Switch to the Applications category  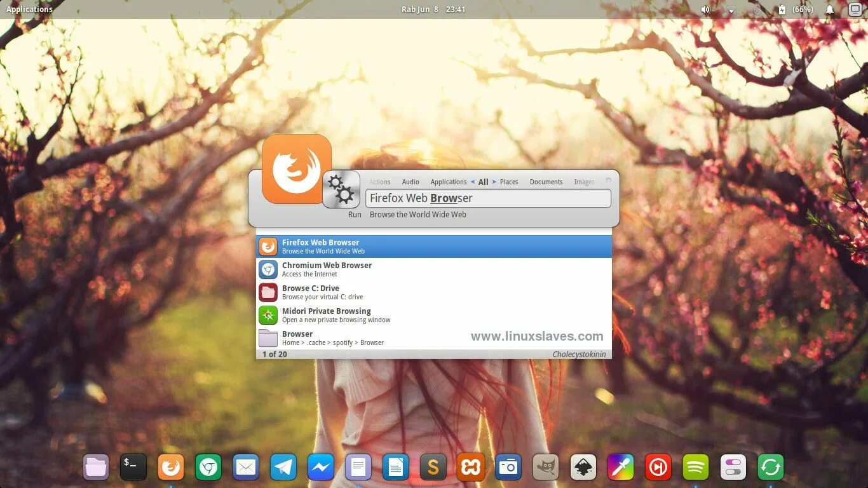(x=449, y=182)
